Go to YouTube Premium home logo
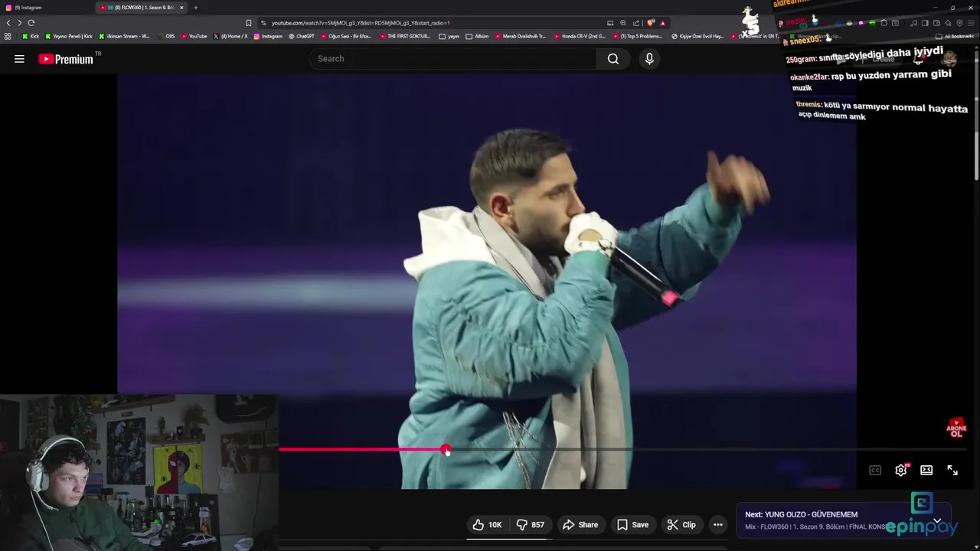The image size is (980, 551). (66, 59)
